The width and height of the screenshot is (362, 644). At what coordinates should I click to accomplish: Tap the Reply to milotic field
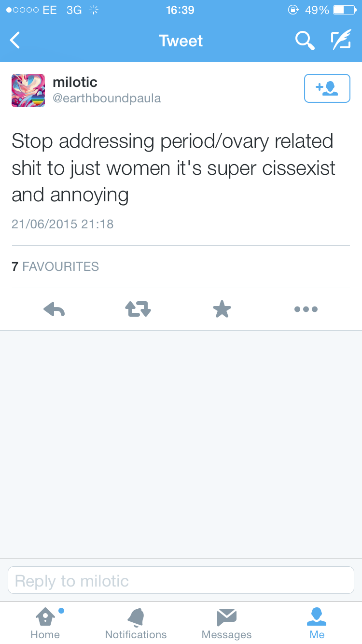pos(181,580)
